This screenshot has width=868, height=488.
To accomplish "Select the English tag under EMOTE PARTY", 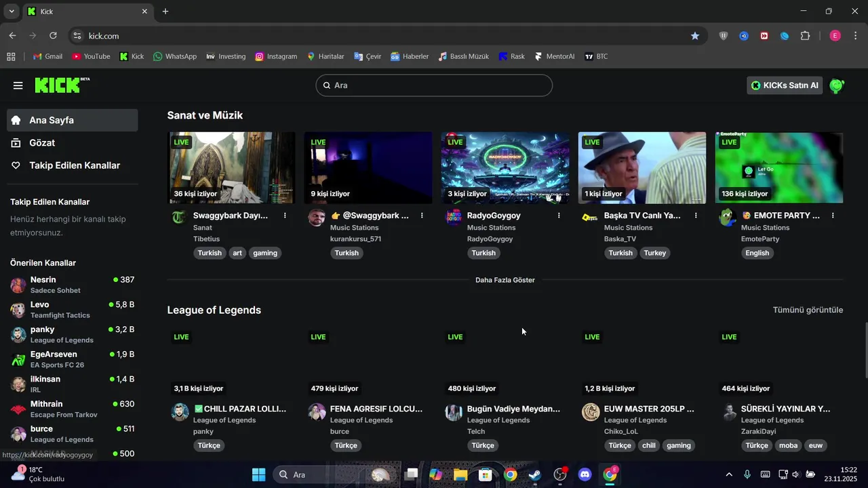I will click(x=757, y=253).
